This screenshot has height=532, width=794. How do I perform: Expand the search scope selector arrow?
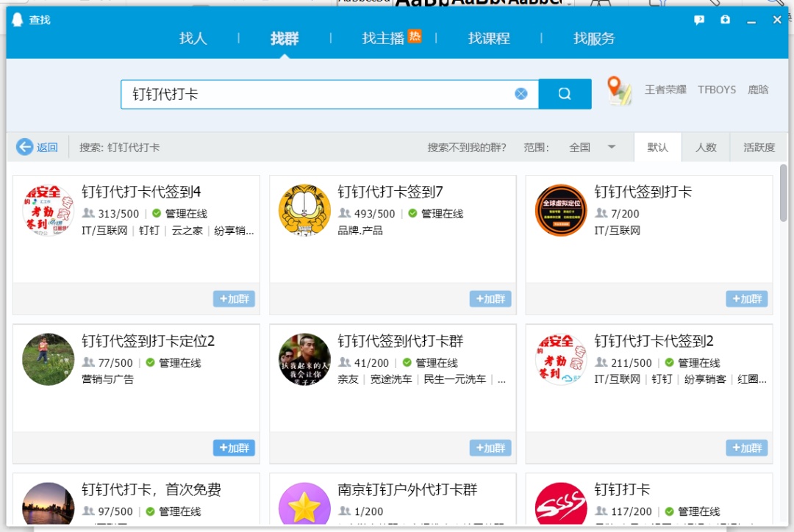[610, 147]
